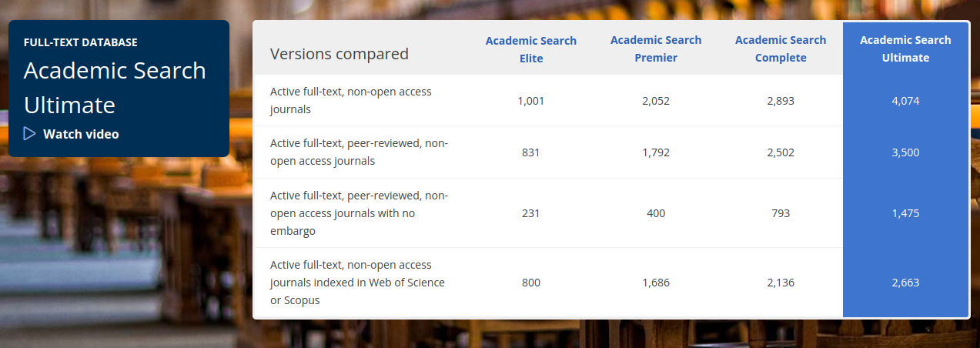Click the FULL-TEXT DATABASE label
The image size is (980, 348).
tap(81, 42)
